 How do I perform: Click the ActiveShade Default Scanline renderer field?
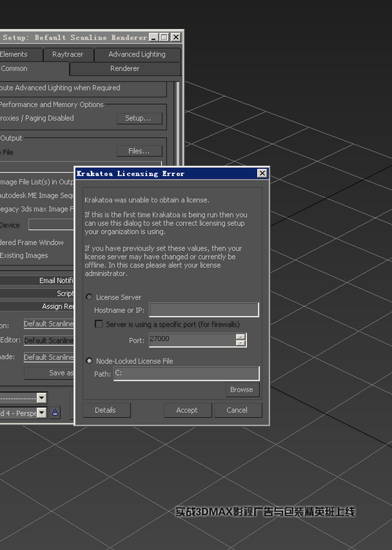click(x=48, y=357)
